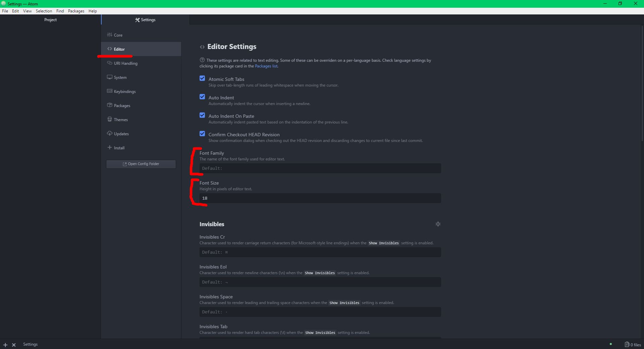The height and width of the screenshot is (349, 644).
Task: Switch to the Project tab
Action: point(50,20)
